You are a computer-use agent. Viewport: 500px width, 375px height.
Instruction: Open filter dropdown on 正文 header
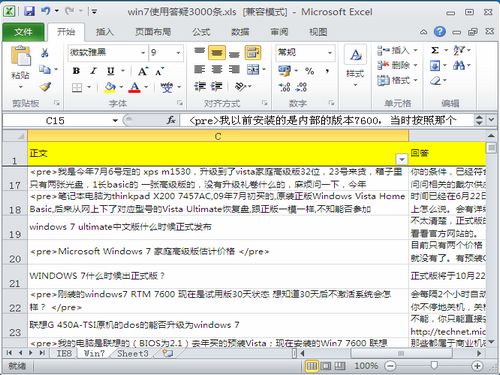[x=402, y=159]
